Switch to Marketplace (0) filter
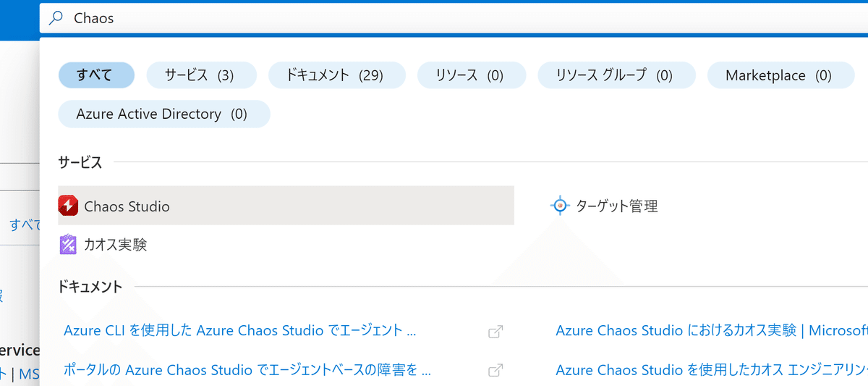Viewport: 868px width, 386px height. coord(780,75)
